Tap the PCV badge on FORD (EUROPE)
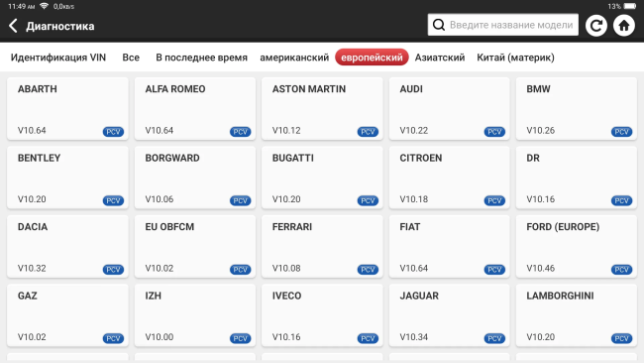644x363 pixels. pos(622,269)
